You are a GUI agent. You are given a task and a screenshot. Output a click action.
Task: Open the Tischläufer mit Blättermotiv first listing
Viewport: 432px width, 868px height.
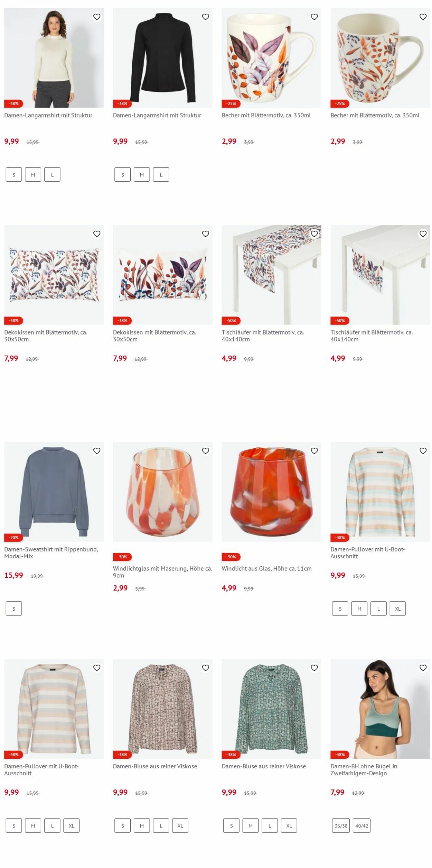click(x=263, y=336)
